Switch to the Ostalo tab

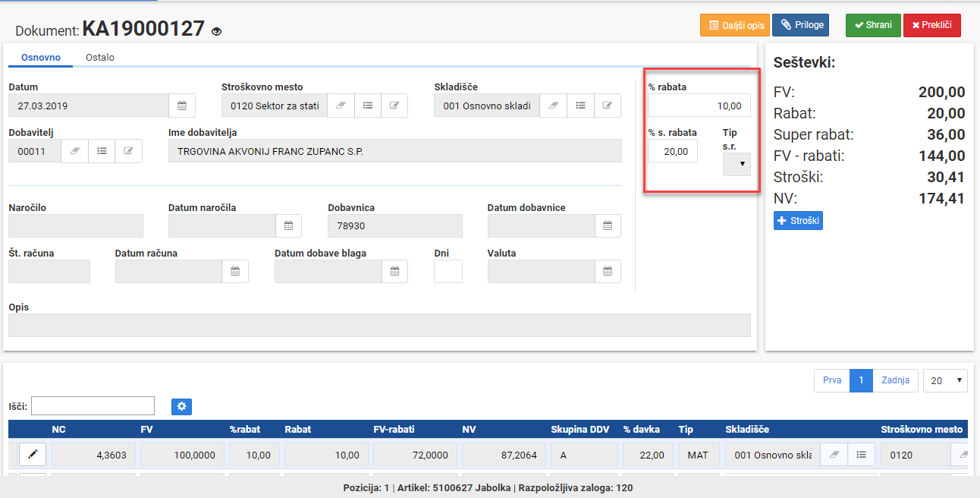coord(100,58)
